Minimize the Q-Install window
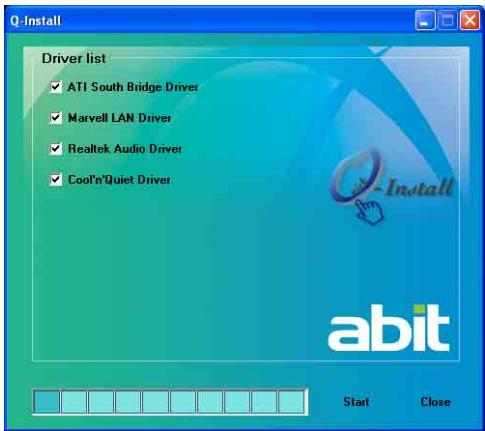Image resolution: width=485 pixels, height=431 pixels. pyautogui.click(x=425, y=21)
